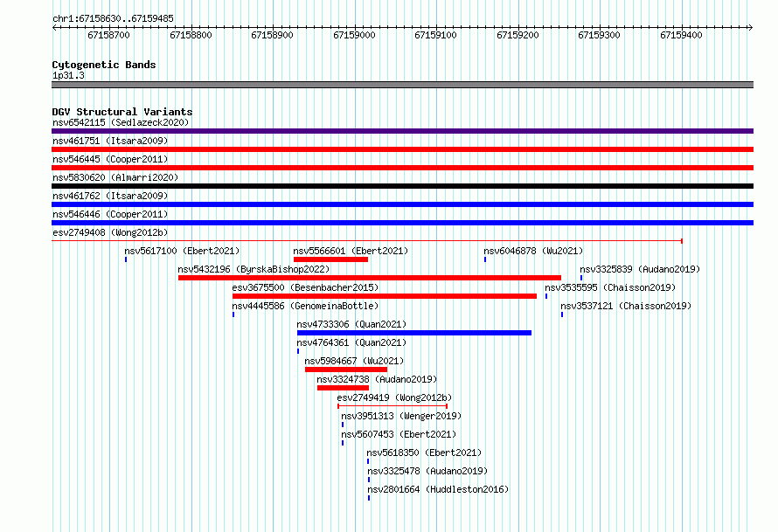
Task: Click red bar of nsv5432196
Action: tap(370, 278)
